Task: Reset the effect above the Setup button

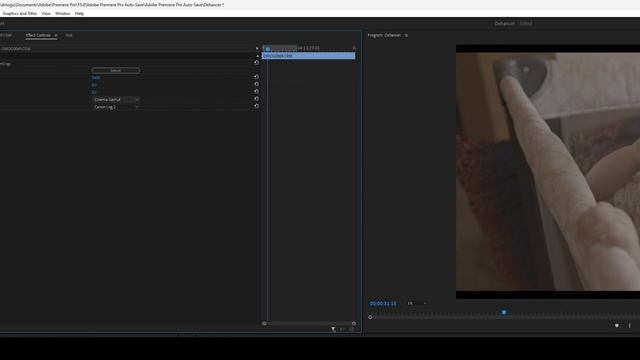Action: [256, 62]
